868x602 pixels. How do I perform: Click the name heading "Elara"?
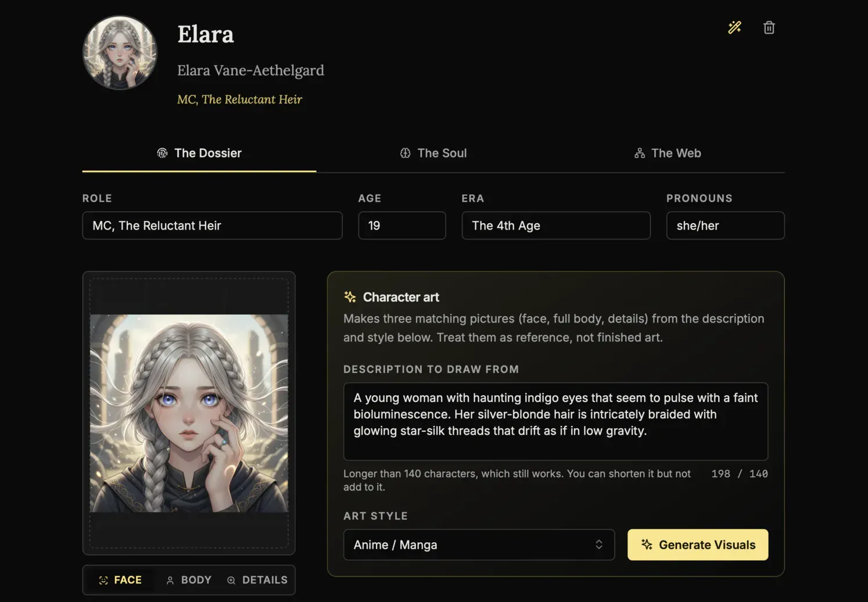(206, 34)
